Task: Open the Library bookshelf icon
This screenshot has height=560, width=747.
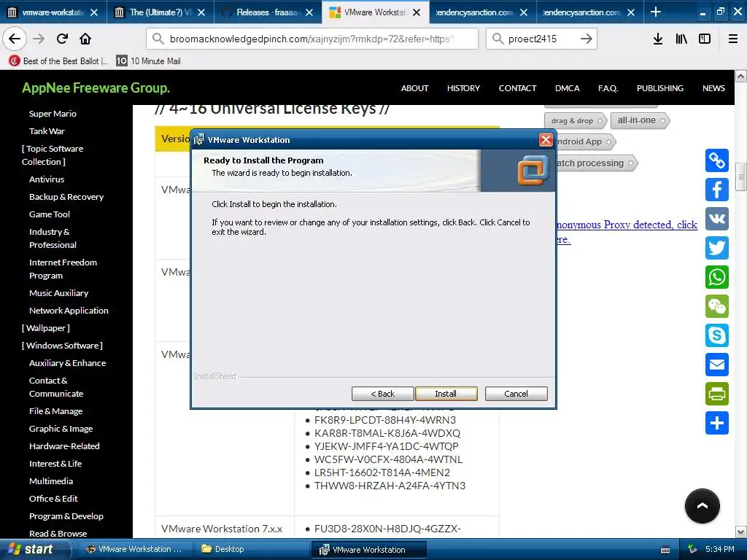Action: [681, 39]
